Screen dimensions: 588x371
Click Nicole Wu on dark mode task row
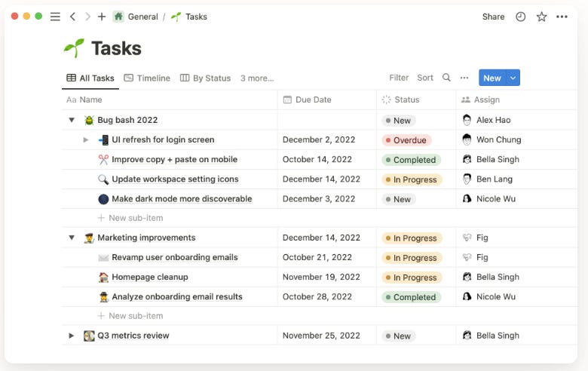489,199
